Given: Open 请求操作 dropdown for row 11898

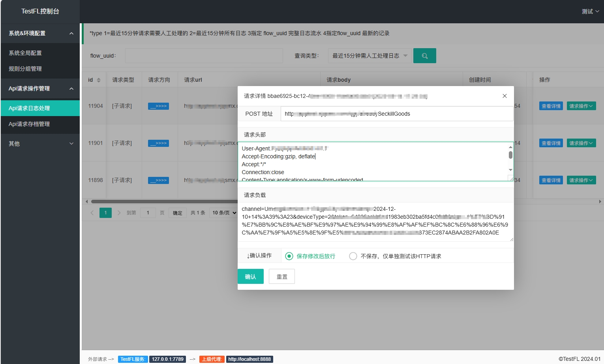Looking at the screenshot, I should click(581, 180).
